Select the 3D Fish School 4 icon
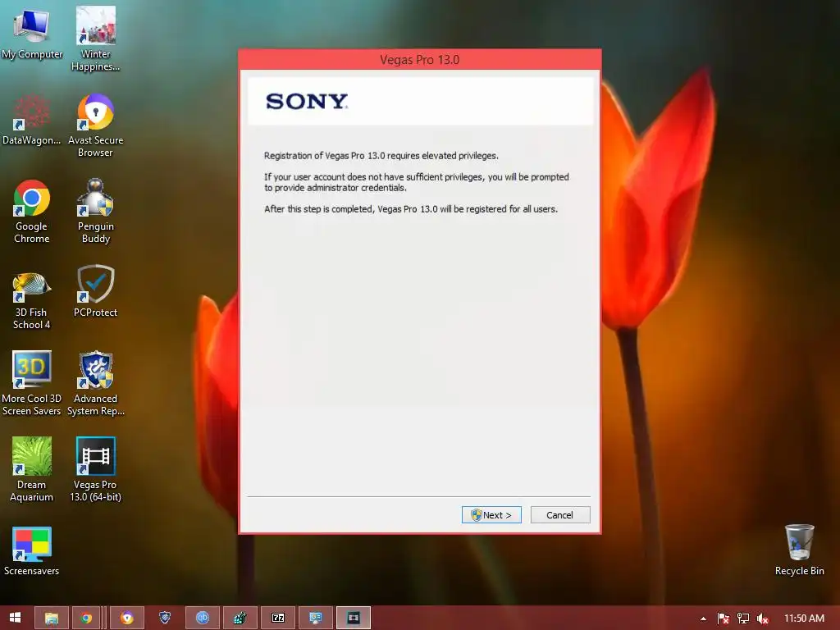The width and height of the screenshot is (840, 630). point(32,299)
